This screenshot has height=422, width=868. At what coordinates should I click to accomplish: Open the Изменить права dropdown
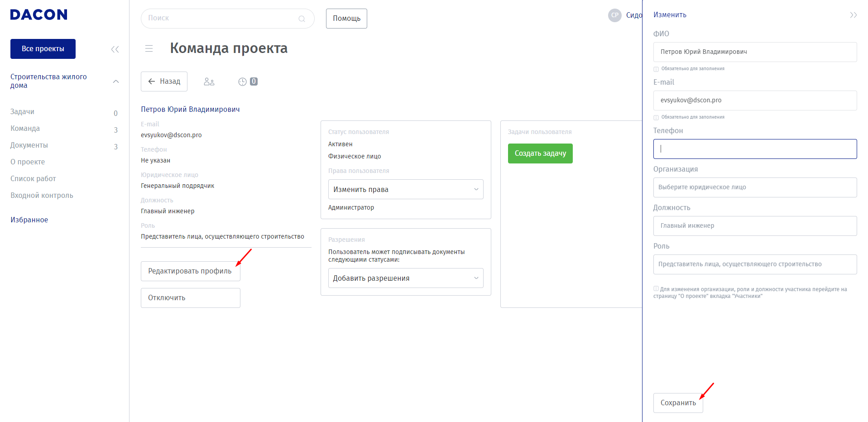tap(405, 189)
